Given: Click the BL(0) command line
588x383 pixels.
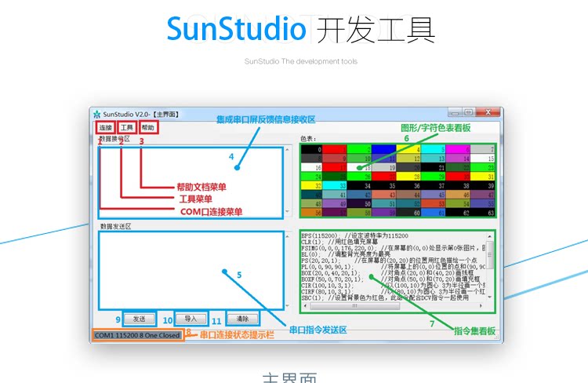Looking at the screenshot, I should coord(346,254).
